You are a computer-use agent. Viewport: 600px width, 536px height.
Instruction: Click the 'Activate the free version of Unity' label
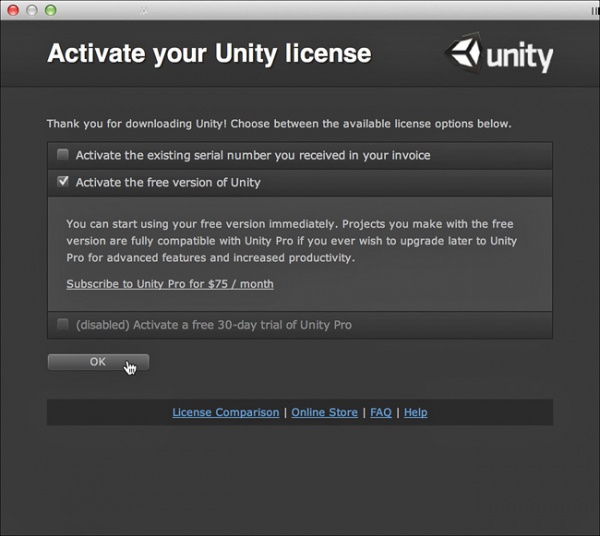point(168,182)
